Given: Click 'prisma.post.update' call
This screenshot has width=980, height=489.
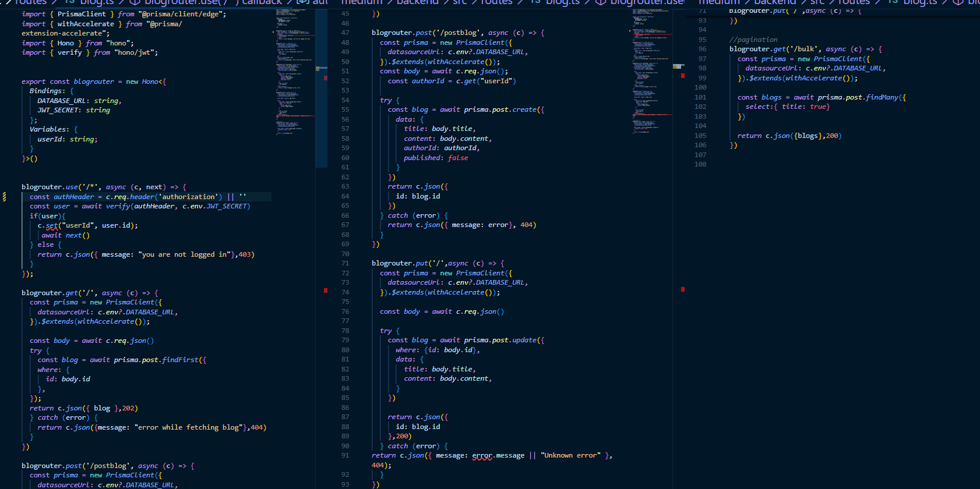Looking at the screenshot, I should pyautogui.click(x=502, y=340).
